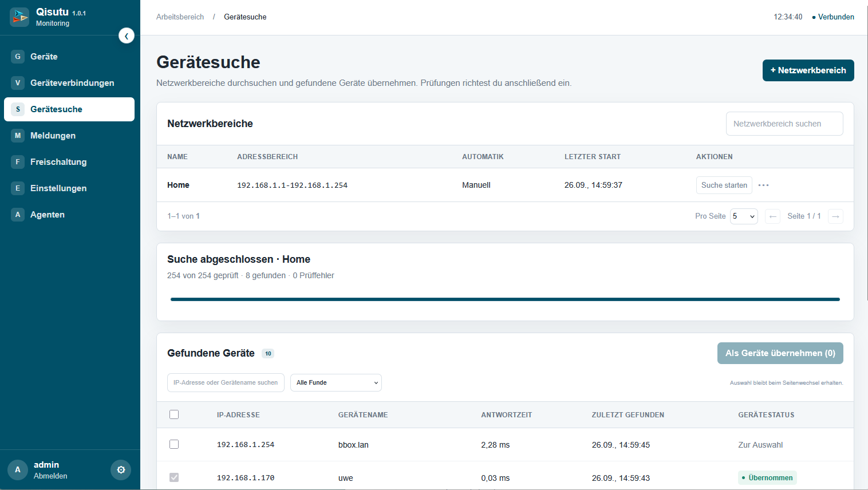Click the search progress bar
This screenshot has height=490, width=868.
(505, 299)
